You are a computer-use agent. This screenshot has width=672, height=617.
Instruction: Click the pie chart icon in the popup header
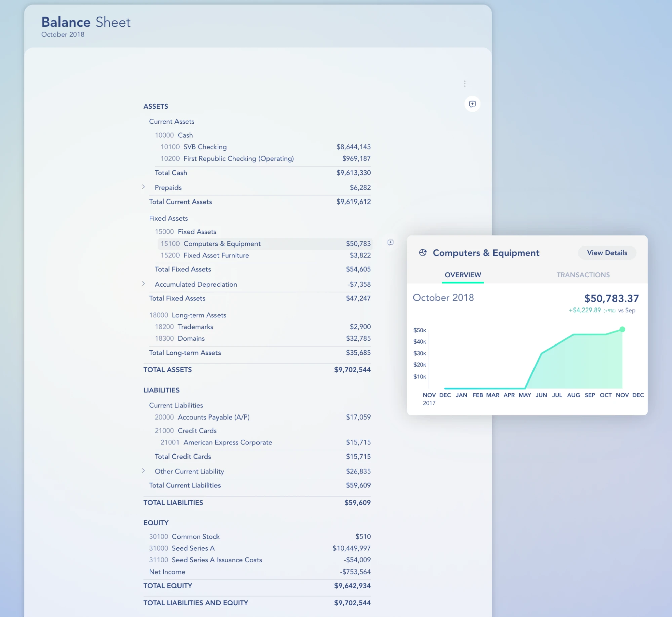pyautogui.click(x=422, y=253)
